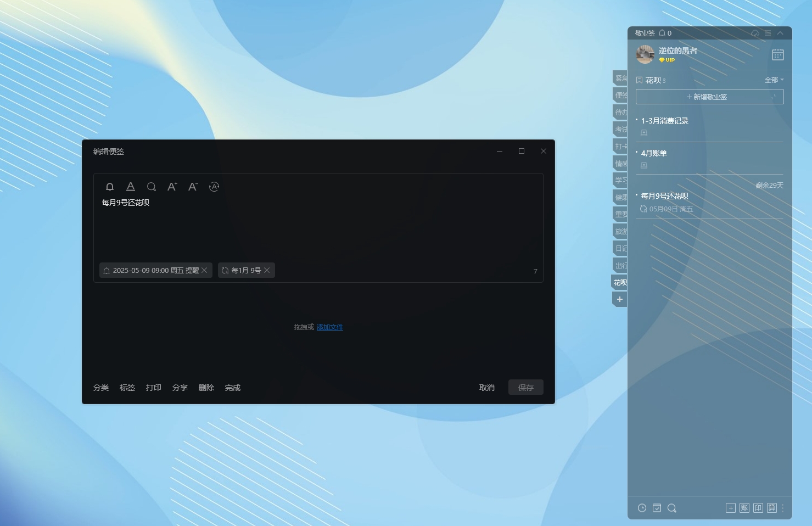
Task: Remove the 每1月 9号 repeat tag
Action: pos(267,270)
